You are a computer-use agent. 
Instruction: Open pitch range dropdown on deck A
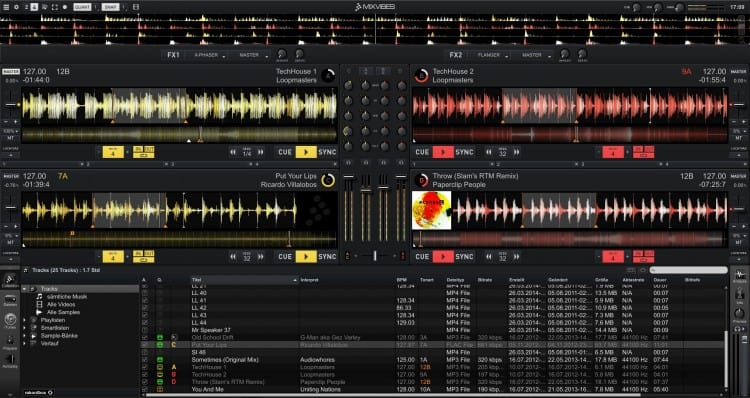coord(10,131)
